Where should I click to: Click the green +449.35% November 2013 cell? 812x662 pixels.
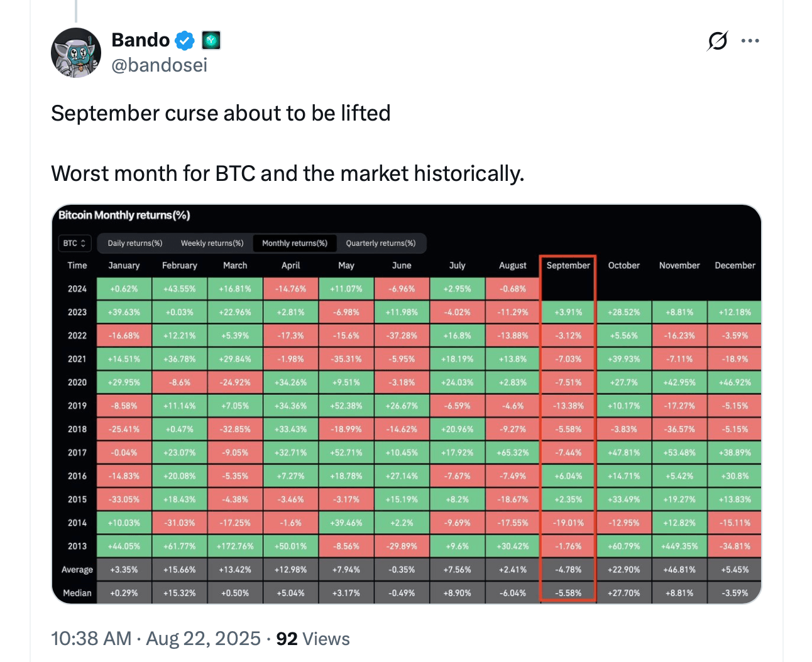tap(679, 546)
